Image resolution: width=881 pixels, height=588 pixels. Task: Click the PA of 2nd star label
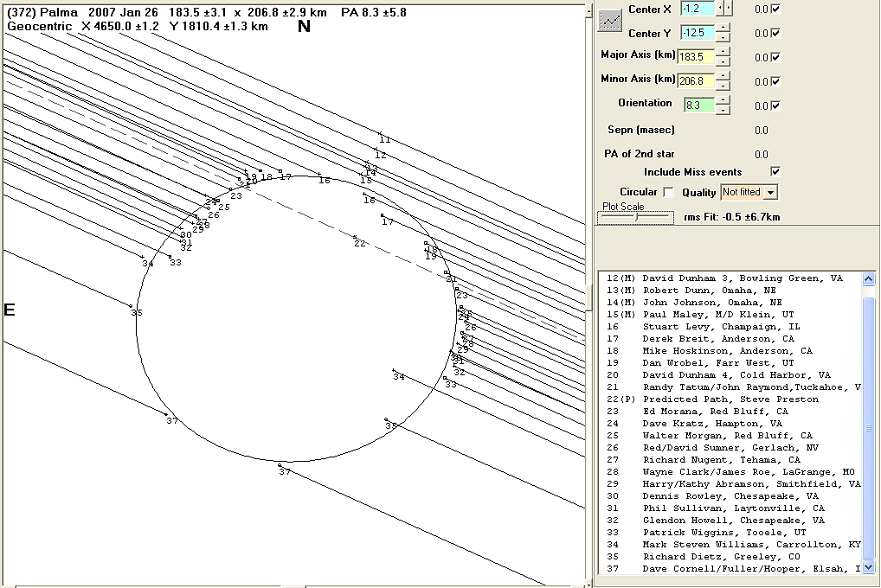[640, 154]
